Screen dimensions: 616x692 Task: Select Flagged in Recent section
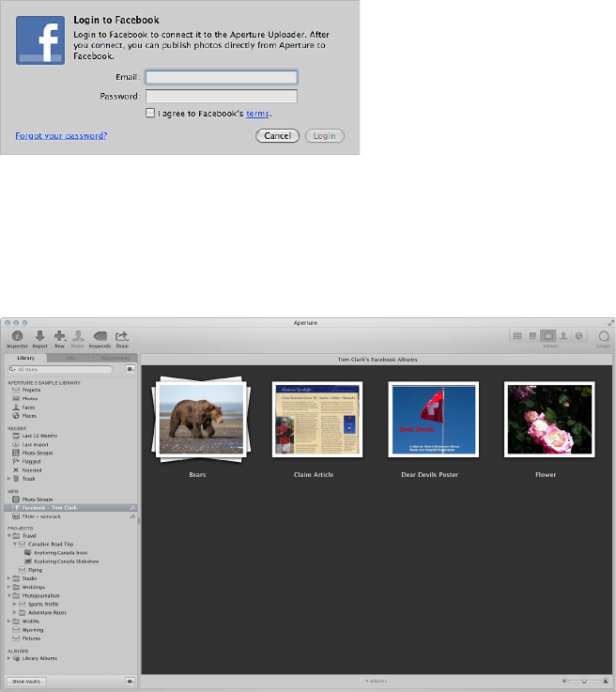point(31,462)
